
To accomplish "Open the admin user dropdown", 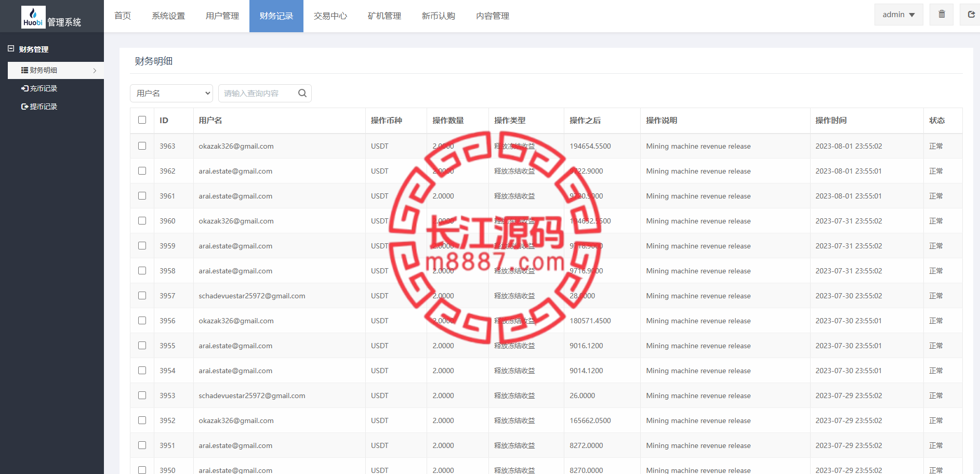I will pyautogui.click(x=898, y=15).
